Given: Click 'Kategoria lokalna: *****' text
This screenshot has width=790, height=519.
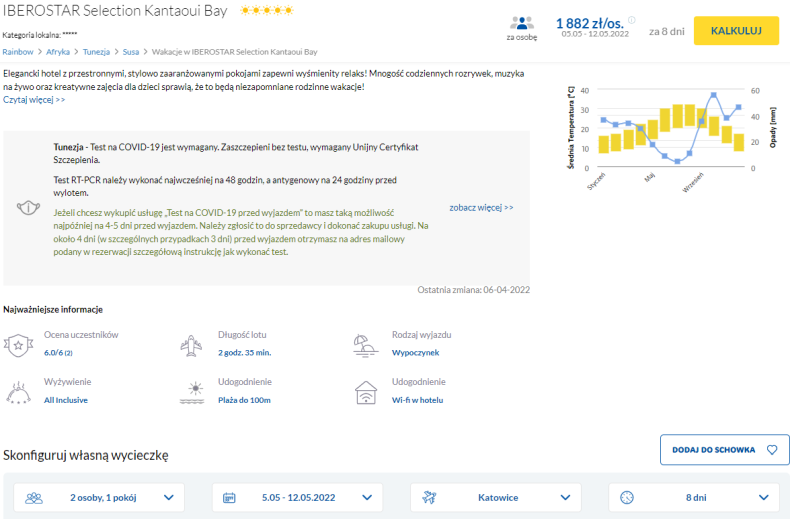Looking at the screenshot, I should (40, 35).
